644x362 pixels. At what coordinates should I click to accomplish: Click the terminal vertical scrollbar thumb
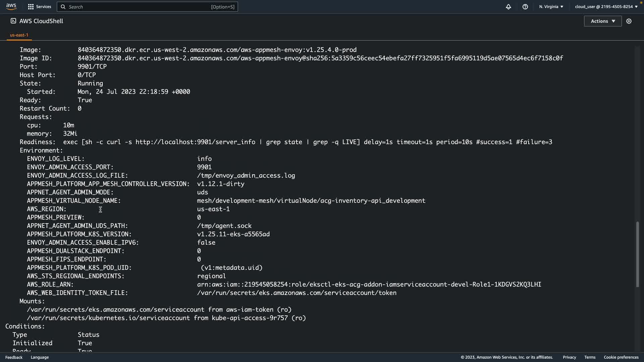(637, 254)
